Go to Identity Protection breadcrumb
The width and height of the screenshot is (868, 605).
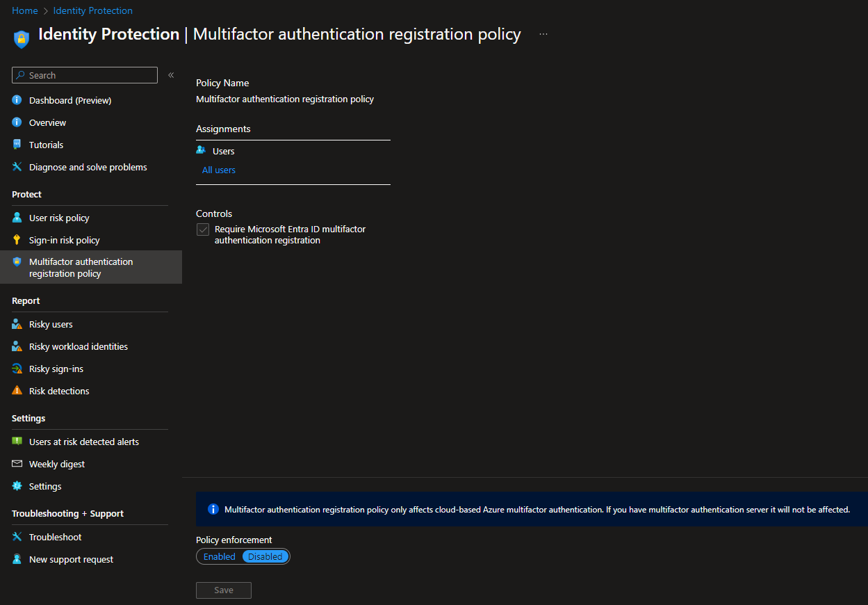pos(92,10)
